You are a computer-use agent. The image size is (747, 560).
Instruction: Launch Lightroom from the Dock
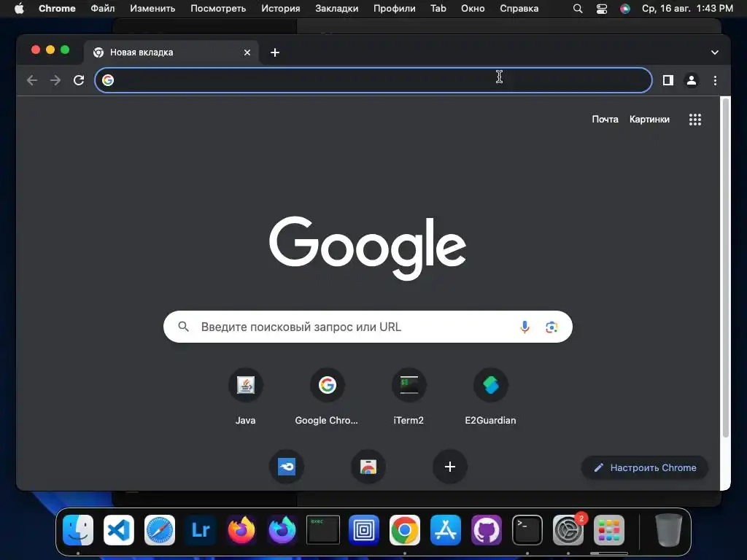(201, 530)
